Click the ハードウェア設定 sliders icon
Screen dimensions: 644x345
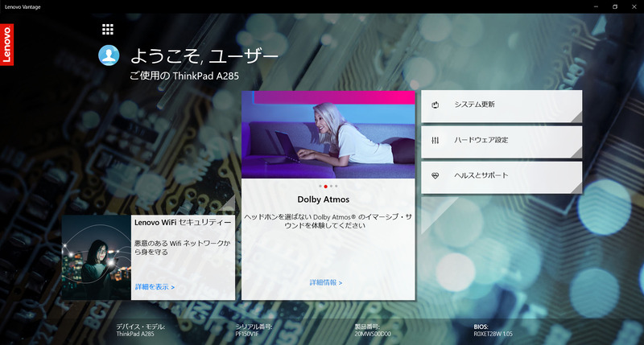click(436, 140)
